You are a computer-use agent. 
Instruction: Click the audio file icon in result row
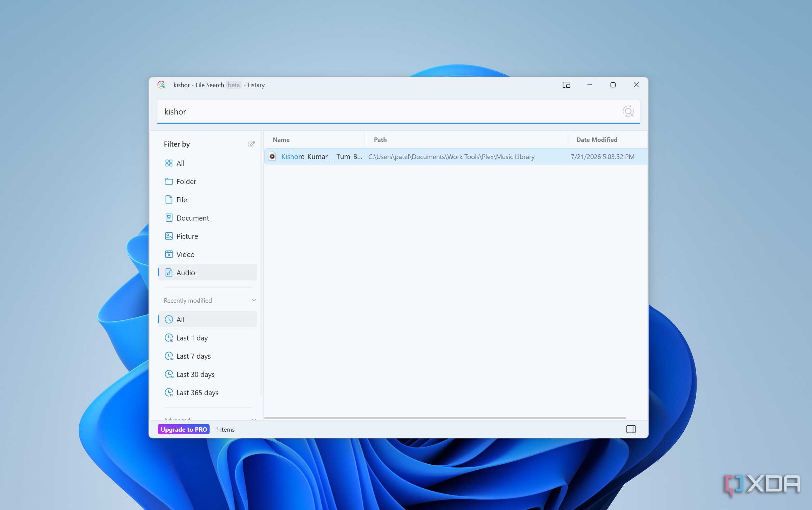pyautogui.click(x=272, y=156)
